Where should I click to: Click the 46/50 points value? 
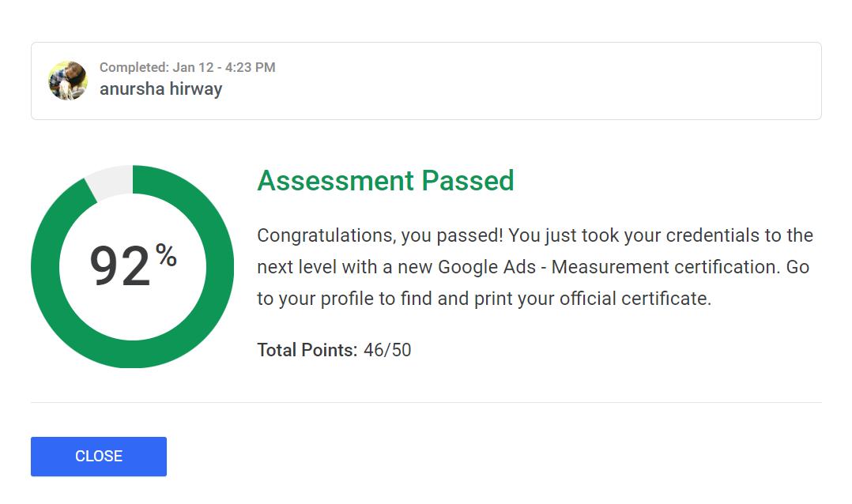pos(387,350)
